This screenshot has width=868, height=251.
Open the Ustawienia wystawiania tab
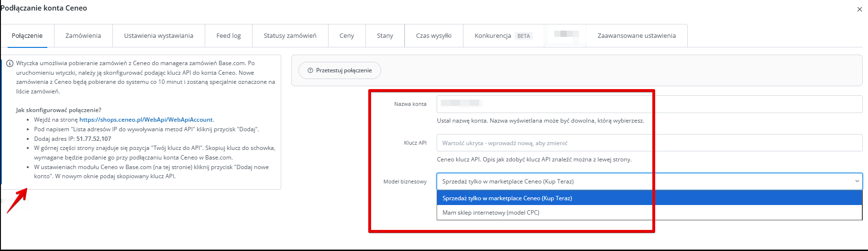159,36
